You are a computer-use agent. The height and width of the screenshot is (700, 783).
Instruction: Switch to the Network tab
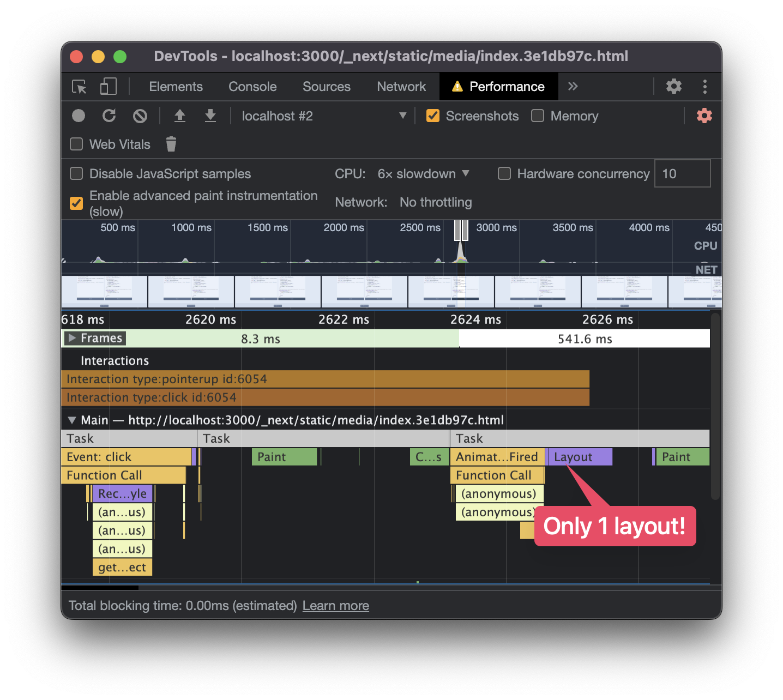(x=401, y=87)
